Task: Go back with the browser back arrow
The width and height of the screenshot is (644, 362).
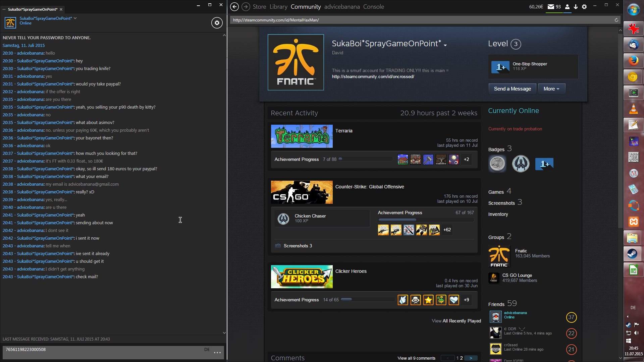Action: (234, 7)
